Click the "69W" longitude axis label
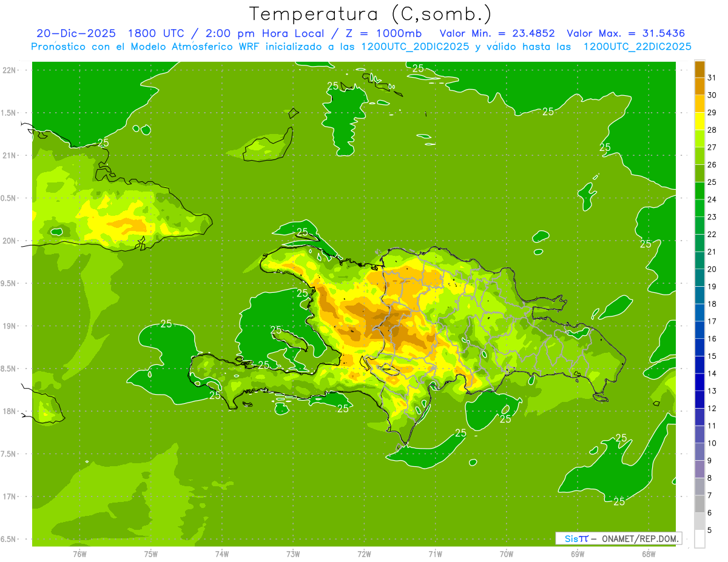The image size is (728, 562). click(x=578, y=554)
